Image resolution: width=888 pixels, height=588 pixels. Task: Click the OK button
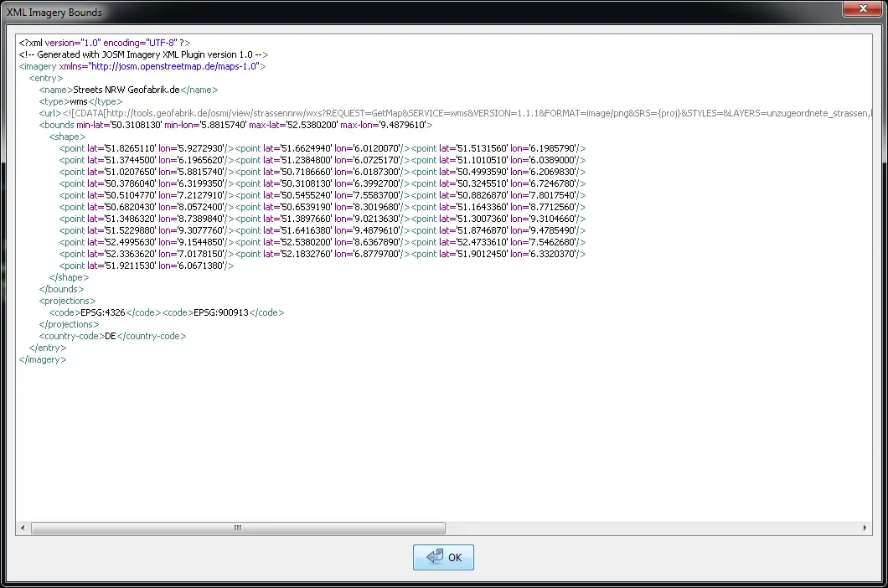(x=443, y=557)
